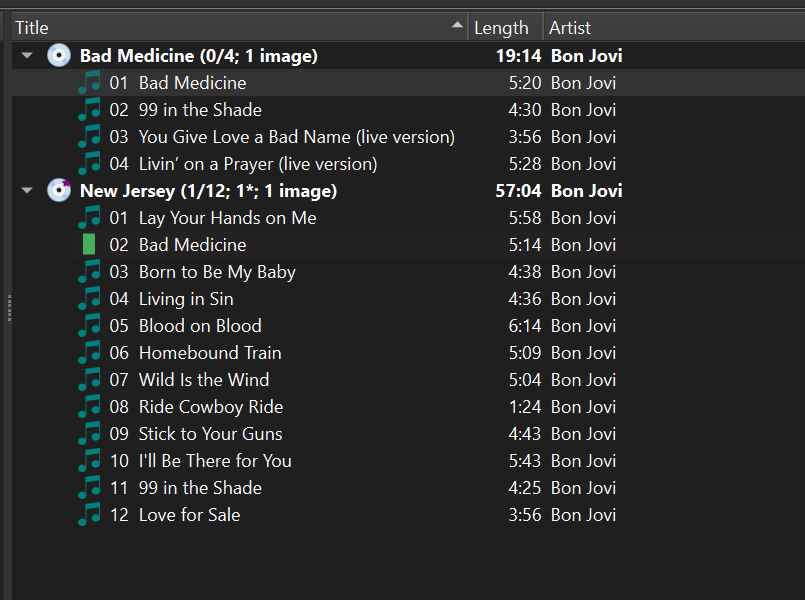Click the New Jersey album disc icon

point(59,190)
